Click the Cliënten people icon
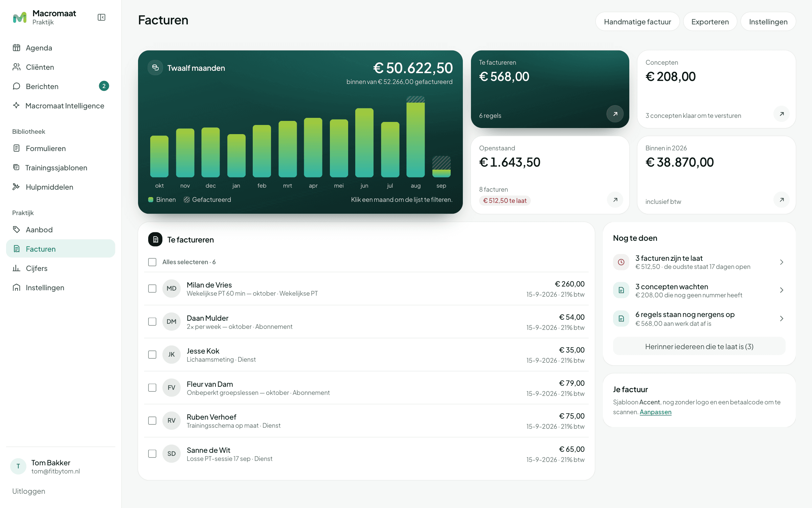This screenshot has width=812, height=508. coord(17,67)
